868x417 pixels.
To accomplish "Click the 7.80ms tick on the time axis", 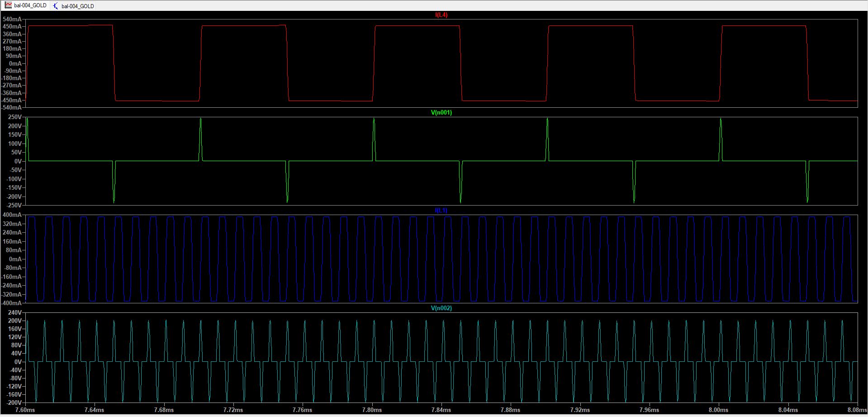I will 372,410.
